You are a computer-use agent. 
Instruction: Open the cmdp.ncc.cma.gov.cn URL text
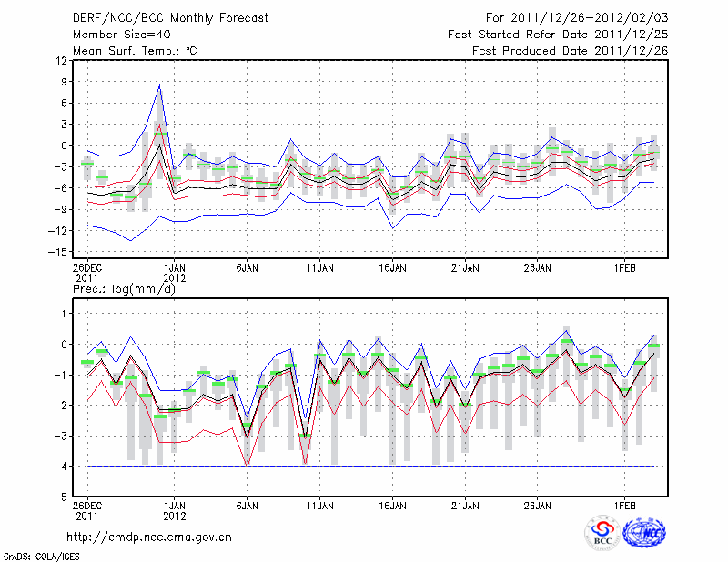pos(149,537)
